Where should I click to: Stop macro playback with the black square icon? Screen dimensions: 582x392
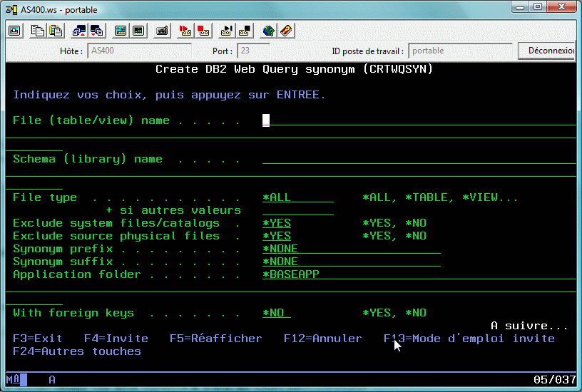coord(244,31)
